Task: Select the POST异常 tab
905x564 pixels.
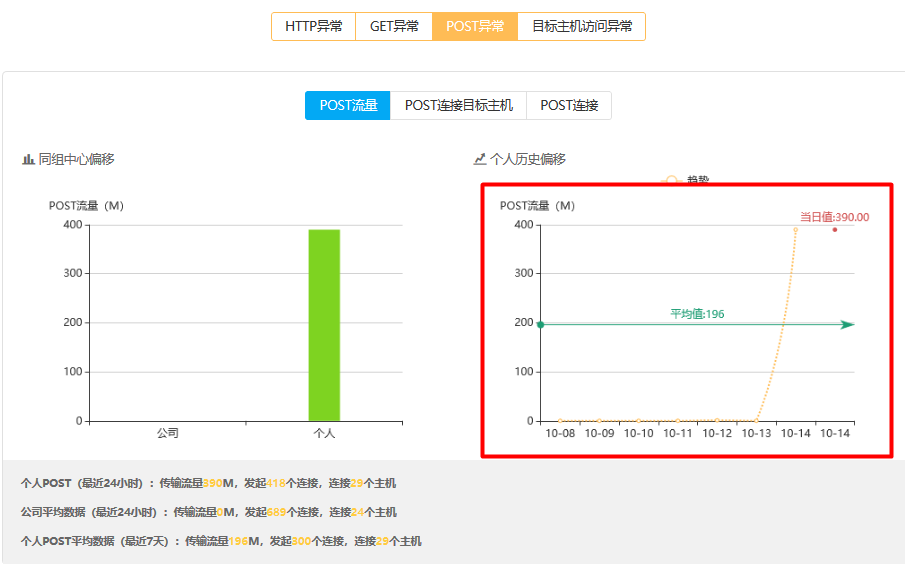Action: tap(474, 27)
